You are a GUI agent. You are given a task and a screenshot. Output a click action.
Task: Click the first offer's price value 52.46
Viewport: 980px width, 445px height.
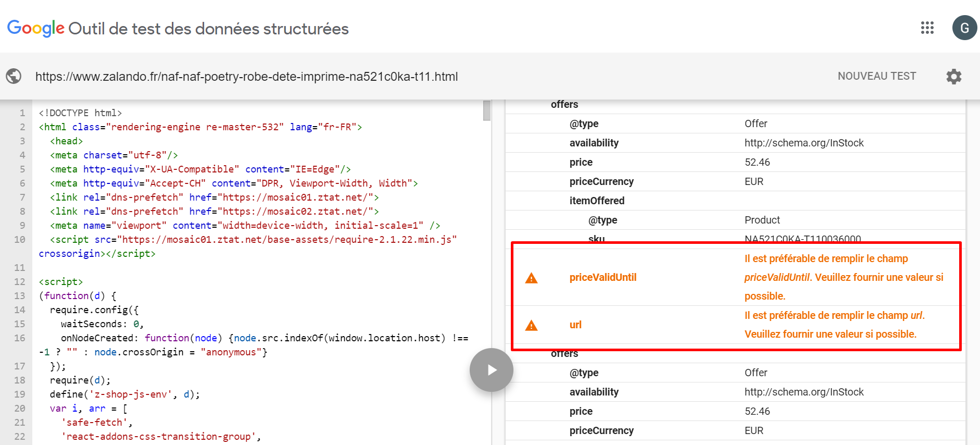(x=757, y=162)
